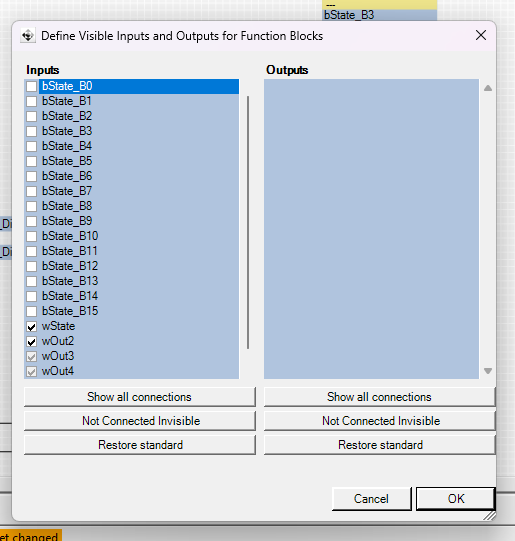515x541 pixels.
Task: Enable the bState_B10 checkbox
Action: pyautogui.click(x=31, y=236)
